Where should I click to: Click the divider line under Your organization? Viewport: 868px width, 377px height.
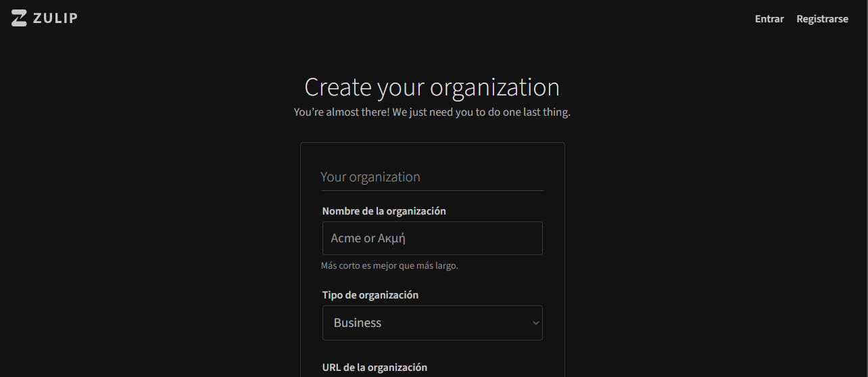[432, 190]
